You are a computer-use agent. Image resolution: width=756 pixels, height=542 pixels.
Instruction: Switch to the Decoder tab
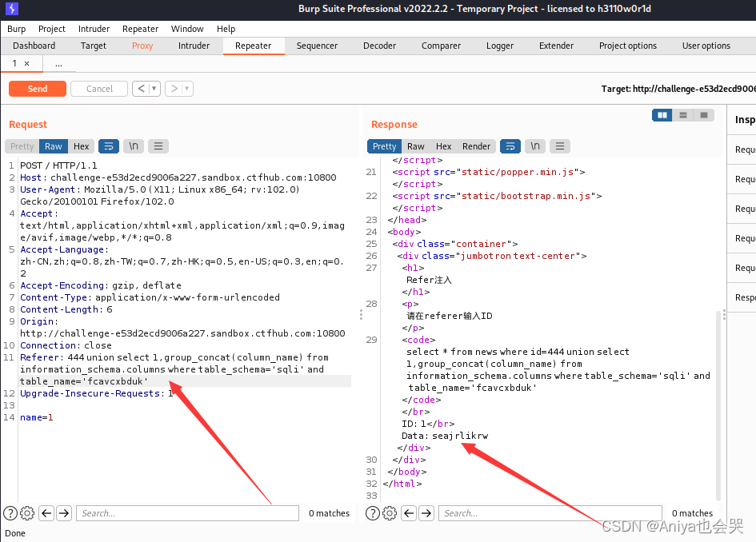click(379, 46)
